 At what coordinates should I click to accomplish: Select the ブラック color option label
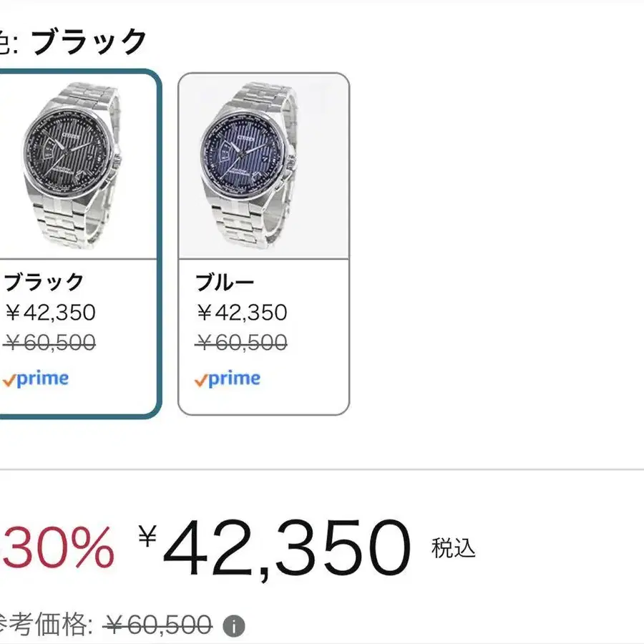(x=44, y=283)
